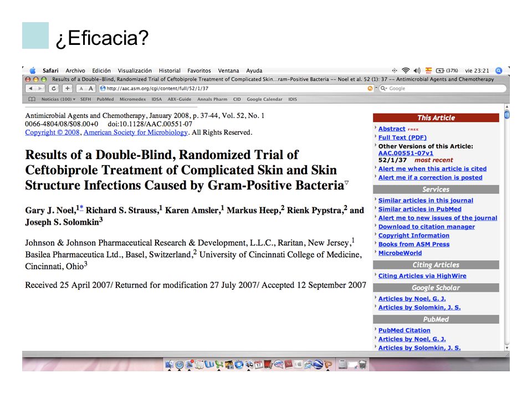This screenshot has width=532, height=399.
Task: Open the Annals Pharm bookmark
Action: click(x=212, y=99)
